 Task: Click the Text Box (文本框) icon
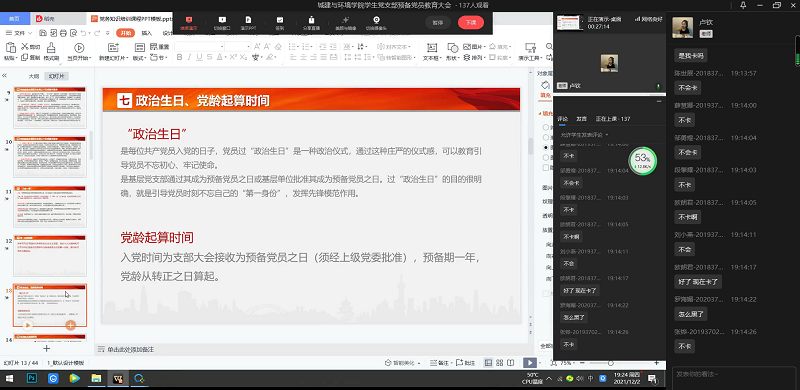432,48
